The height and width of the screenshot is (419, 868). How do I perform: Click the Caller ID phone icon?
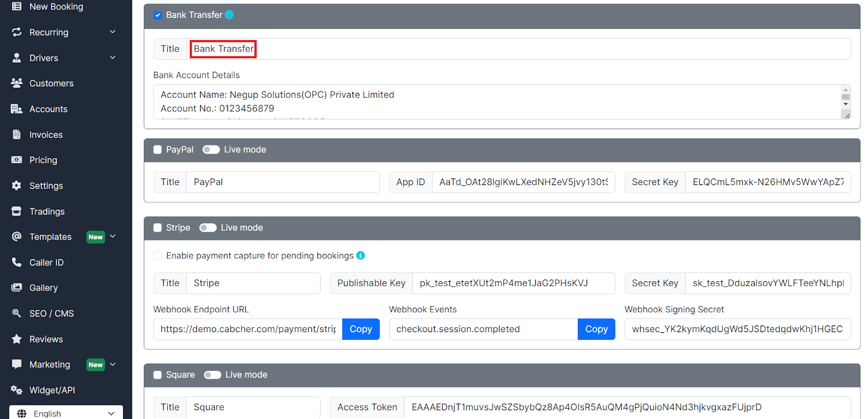point(17,262)
